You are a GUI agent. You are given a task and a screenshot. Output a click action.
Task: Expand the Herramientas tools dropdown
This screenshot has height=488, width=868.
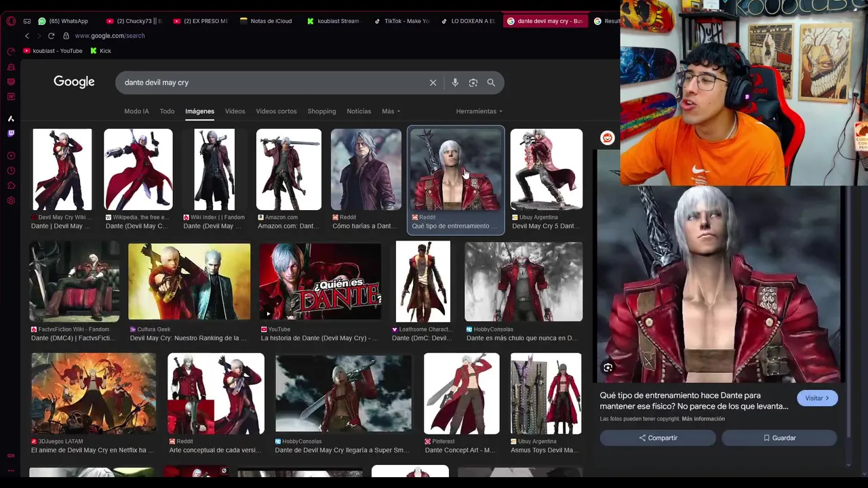coord(479,111)
